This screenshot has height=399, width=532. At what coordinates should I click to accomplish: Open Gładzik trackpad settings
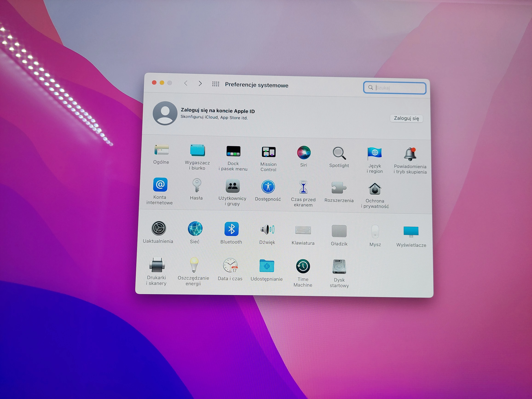point(339,231)
